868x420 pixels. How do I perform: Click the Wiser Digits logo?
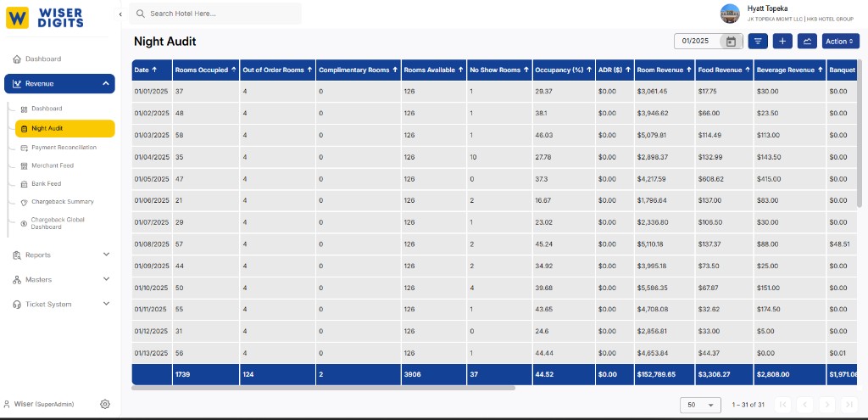point(45,18)
